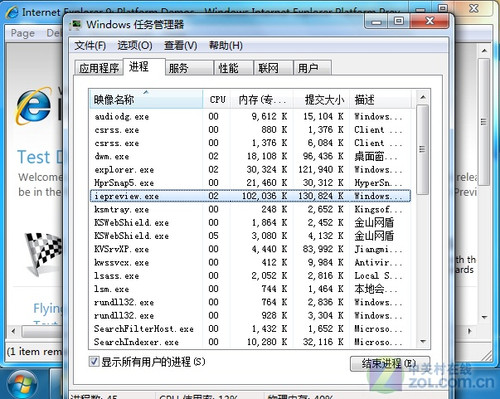Click the IE page scroll up arrow

(x=484, y=51)
